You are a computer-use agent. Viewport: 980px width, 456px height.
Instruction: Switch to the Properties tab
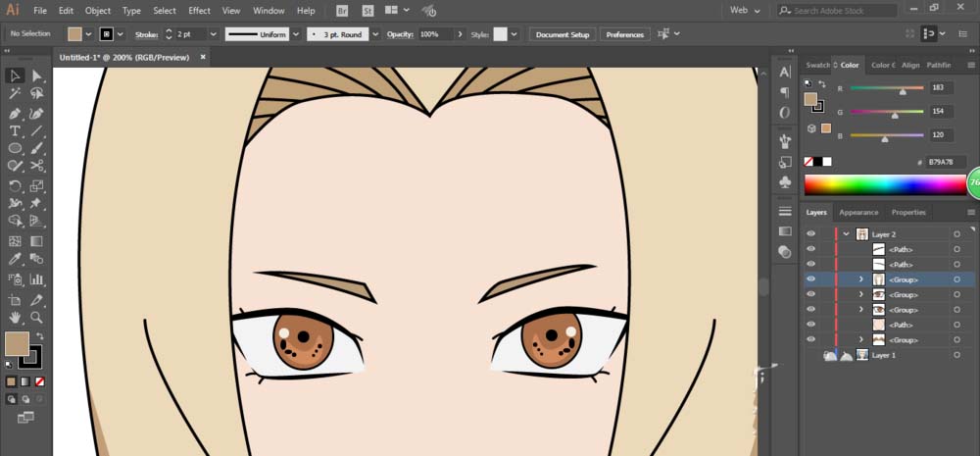pyautogui.click(x=908, y=212)
